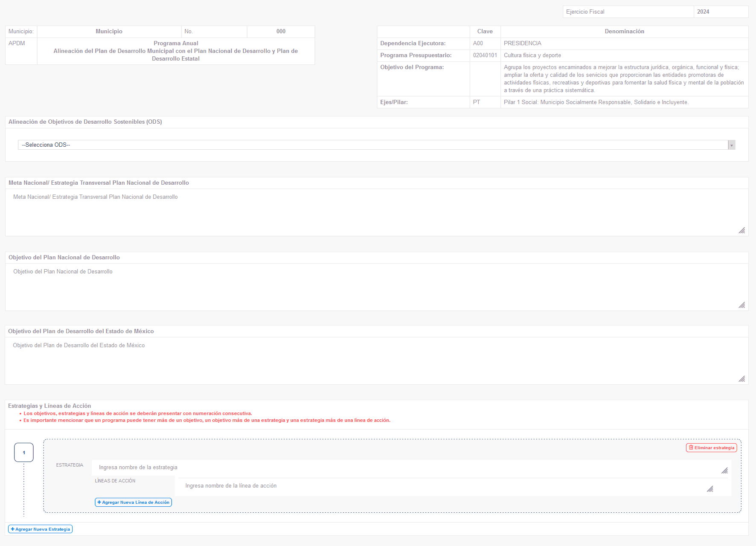The image size is (756, 546).
Task: Click the resize handle on the estrategia field
Action: [724, 470]
